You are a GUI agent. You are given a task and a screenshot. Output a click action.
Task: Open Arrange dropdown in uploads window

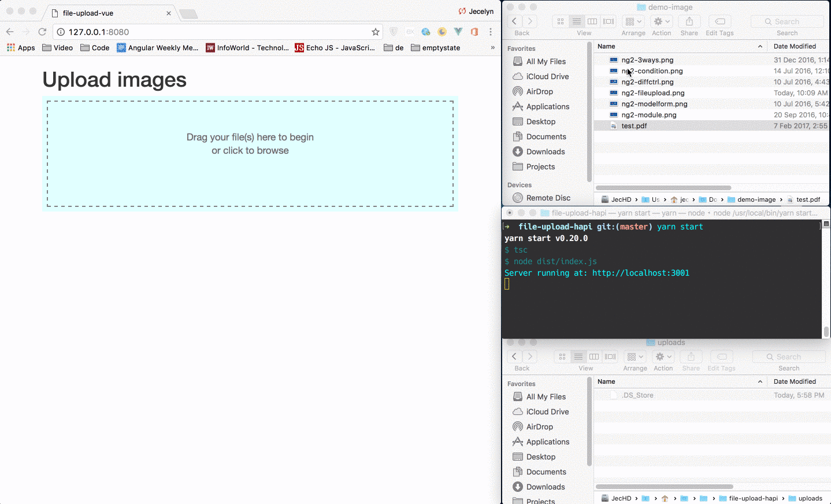click(635, 357)
